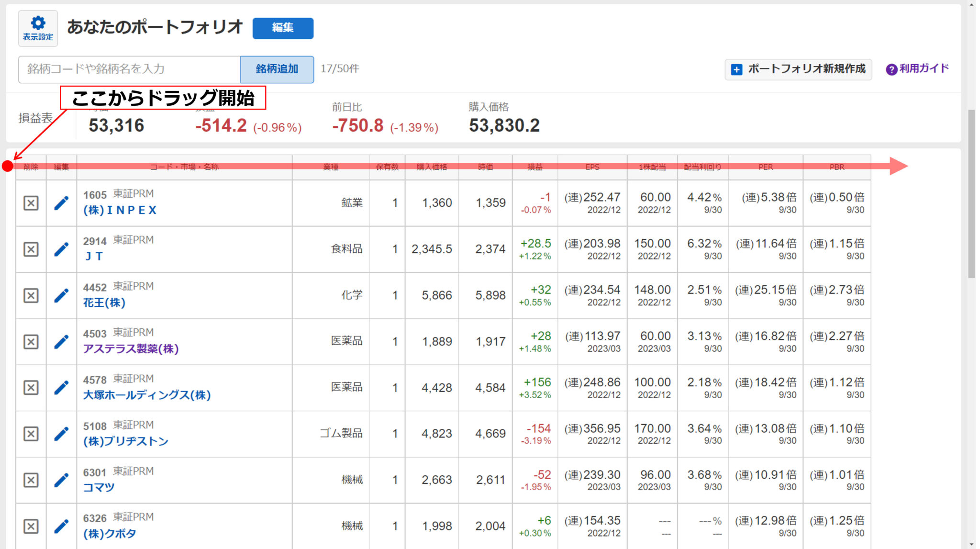
Task: Click the 銘柄追加 button
Action: [x=277, y=69]
